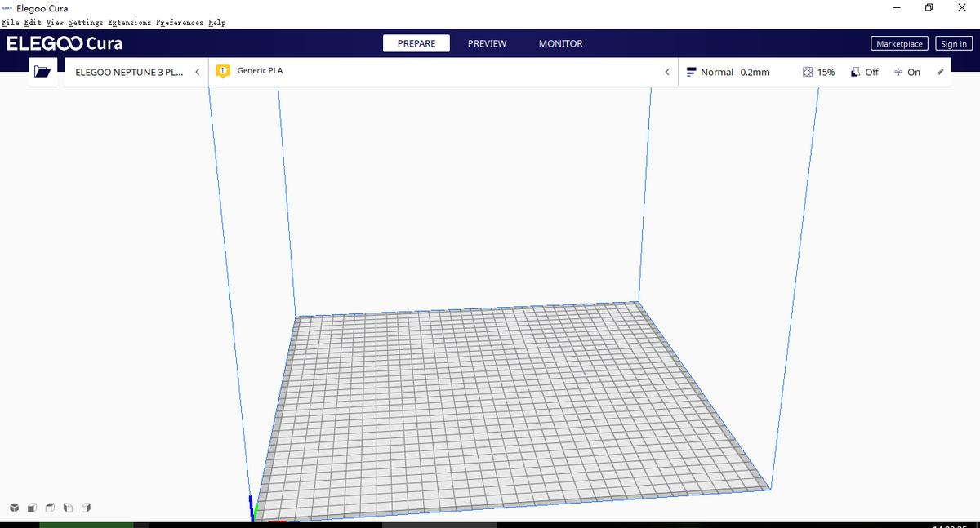The width and height of the screenshot is (980, 528).
Task: Open the Preferences menu
Action: [x=180, y=23]
